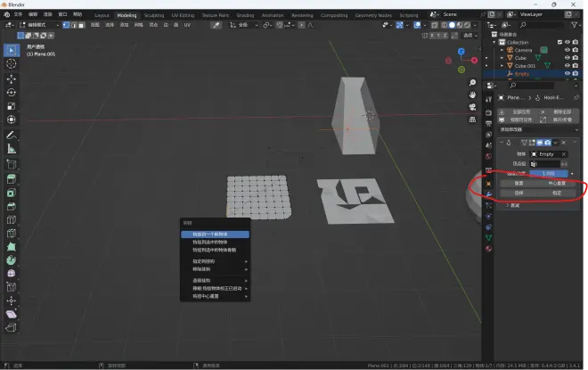
Task: Open the viewport shading options dropdown
Action: [475, 25]
